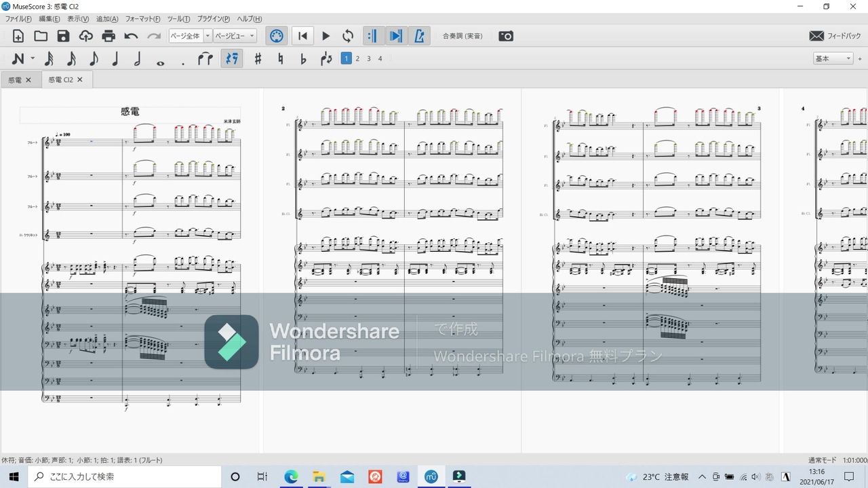Save the score with the floppy disk icon
868x488 pixels.
tap(63, 36)
